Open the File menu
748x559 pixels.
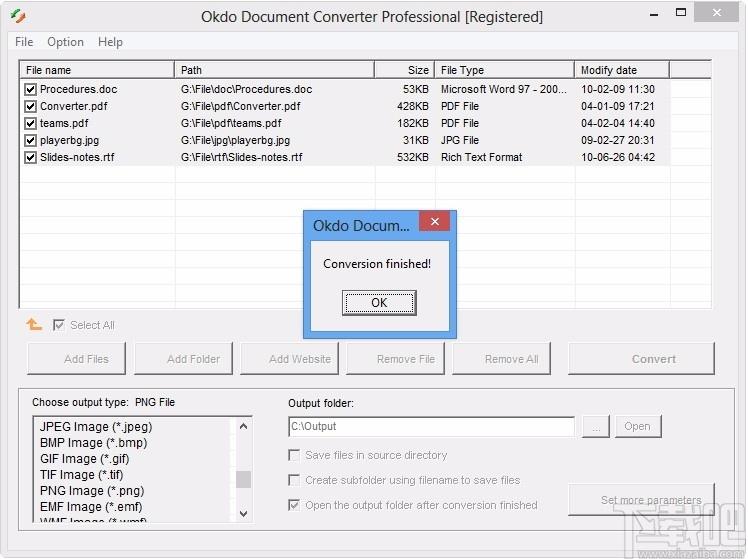click(24, 42)
